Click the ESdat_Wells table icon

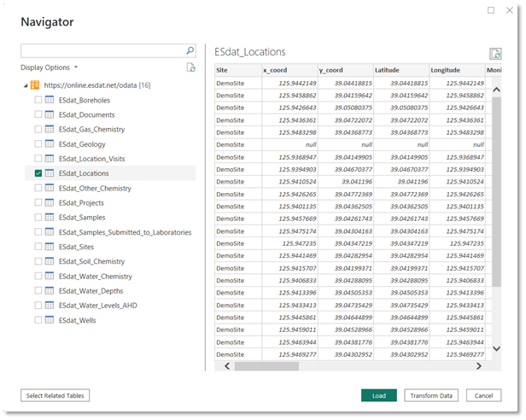click(x=50, y=320)
